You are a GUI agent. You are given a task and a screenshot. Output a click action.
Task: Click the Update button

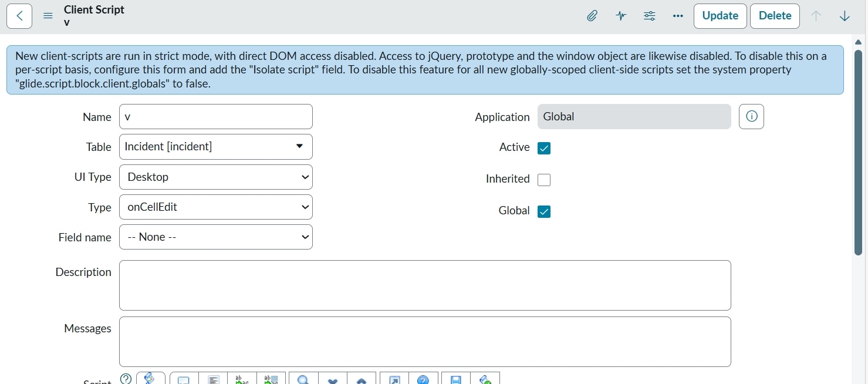[720, 16]
